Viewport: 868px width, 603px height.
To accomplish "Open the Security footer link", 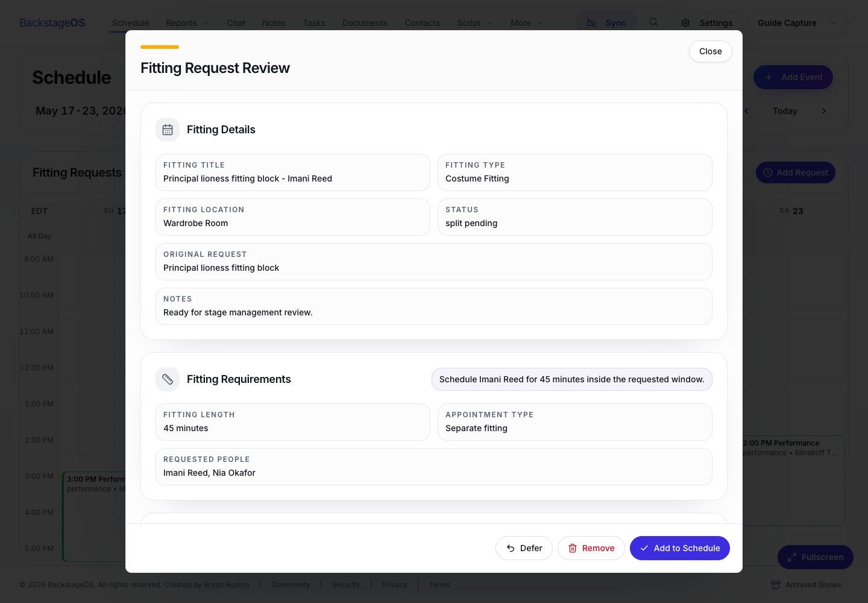I will pos(346,585).
